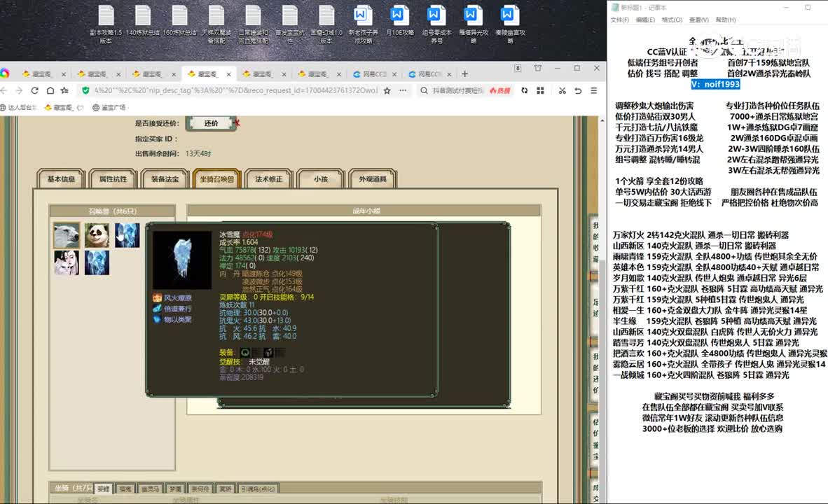Click the search magnifier icon
Viewport: 828px width, 504px height.
tap(424, 91)
